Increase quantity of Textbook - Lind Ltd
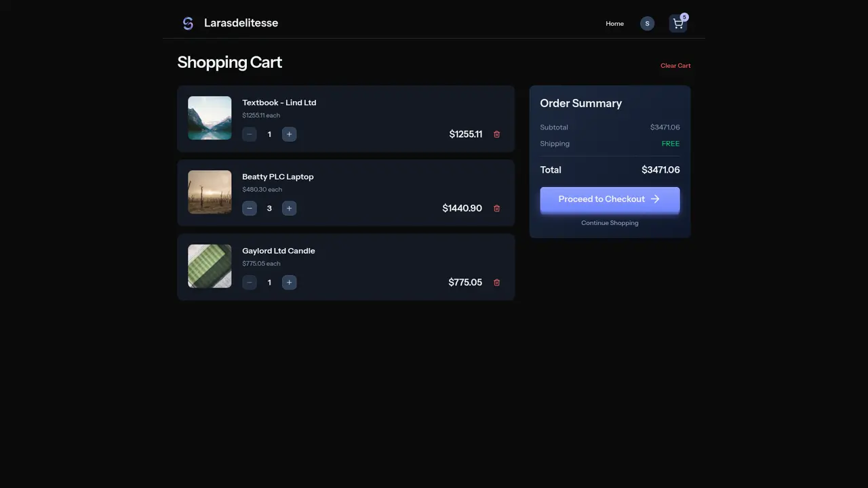 point(289,134)
